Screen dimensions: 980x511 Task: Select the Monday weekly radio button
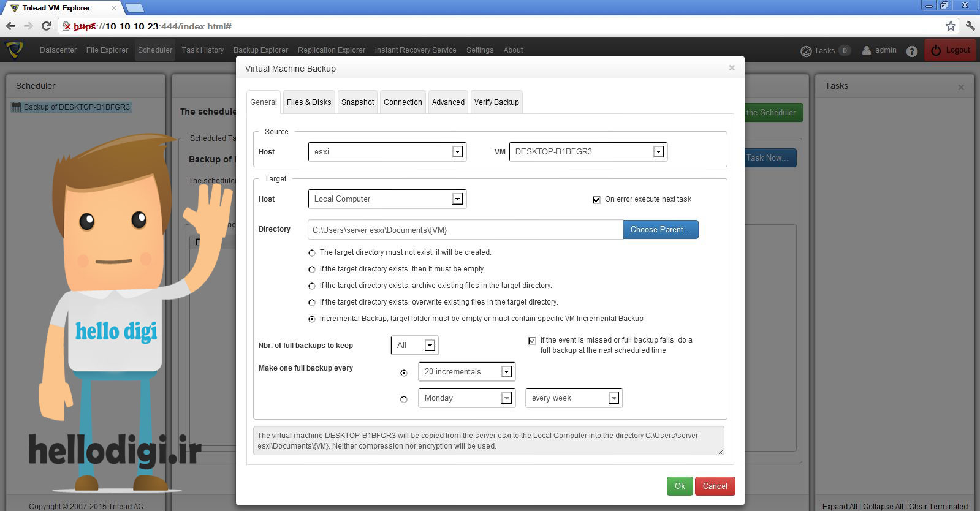coord(404,399)
